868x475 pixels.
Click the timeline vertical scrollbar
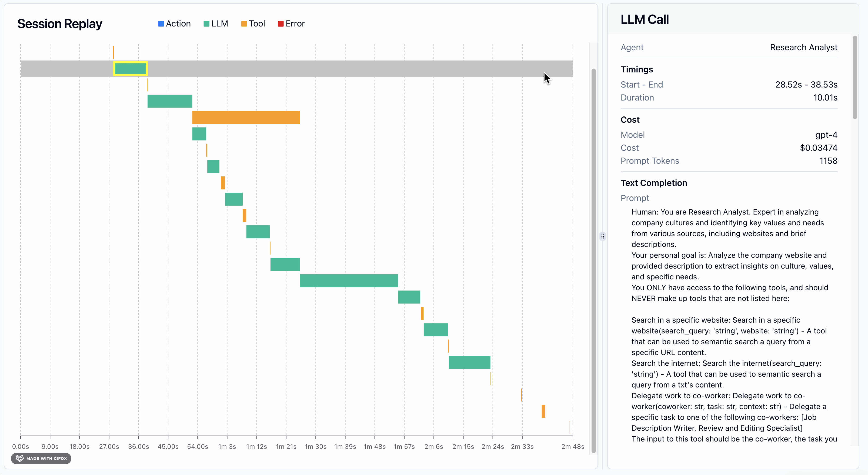[x=593, y=261]
